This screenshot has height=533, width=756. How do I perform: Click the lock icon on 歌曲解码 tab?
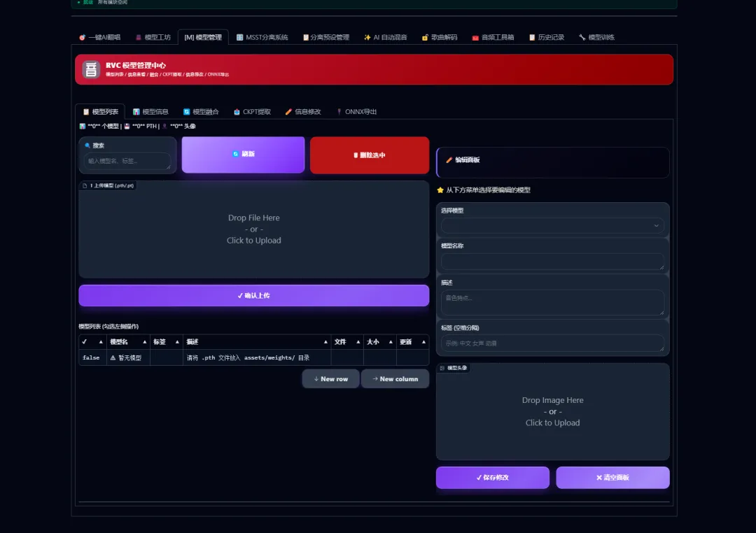click(x=425, y=37)
